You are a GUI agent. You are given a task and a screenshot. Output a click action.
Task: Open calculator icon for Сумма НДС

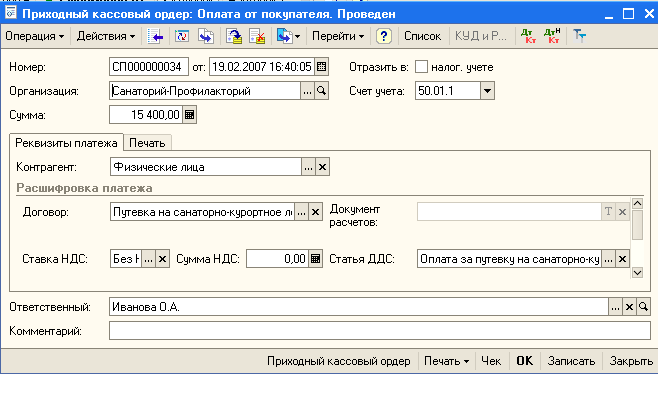pyautogui.click(x=315, y=259)
